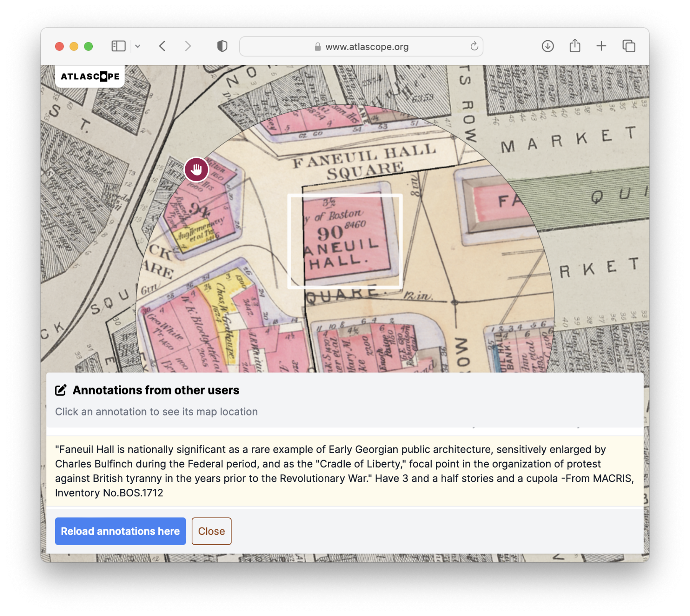Click the Atlascope logo
The width and height of the screenshot is (690, 616).
point(90,76)
